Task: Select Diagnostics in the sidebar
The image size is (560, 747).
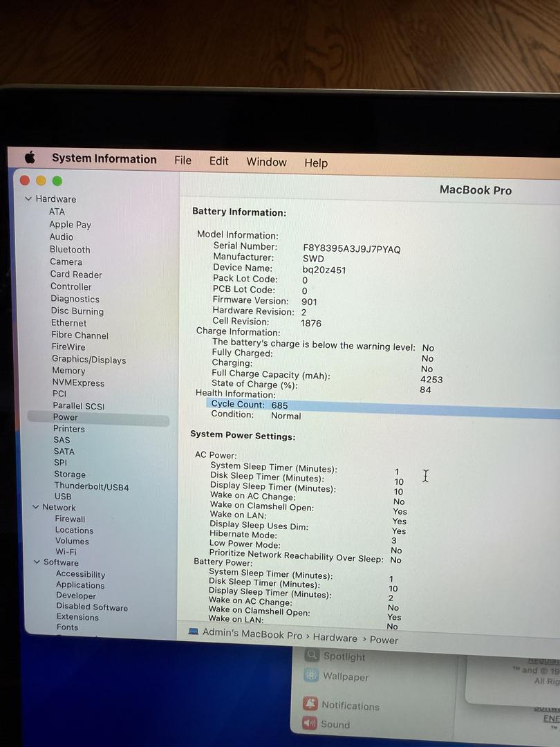Action: [x=75, y=299]
